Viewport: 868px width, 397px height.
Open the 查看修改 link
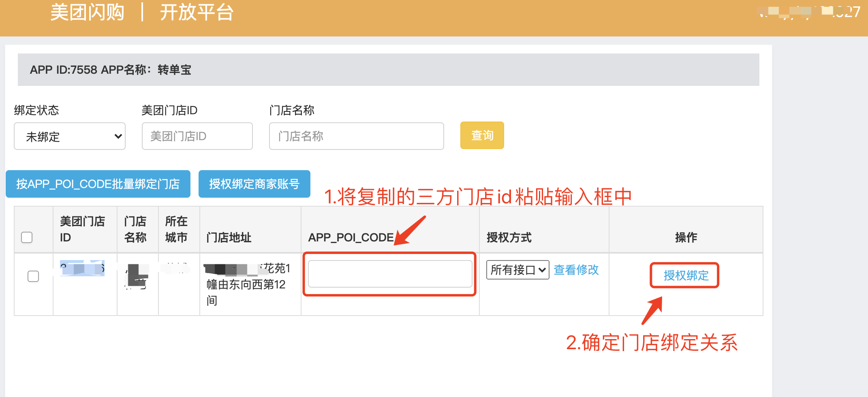(576, 270)
